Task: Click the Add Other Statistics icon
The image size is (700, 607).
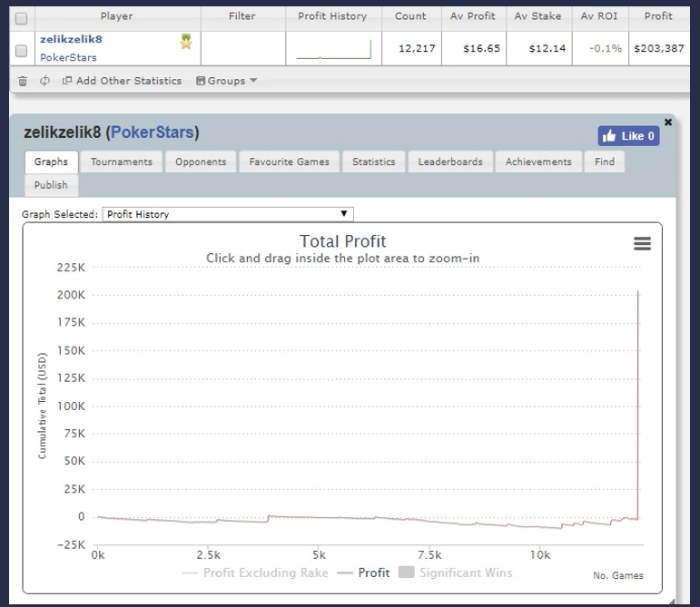Action: 67,81
